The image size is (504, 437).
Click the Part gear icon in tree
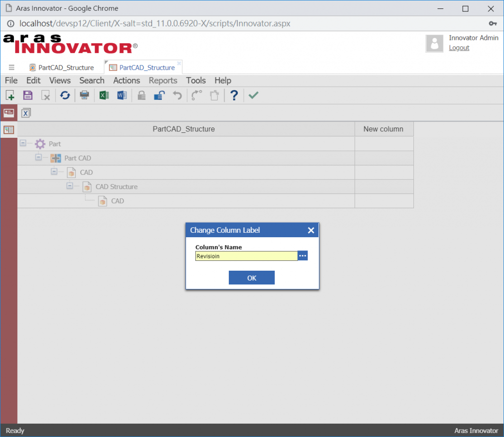[40, 144]
